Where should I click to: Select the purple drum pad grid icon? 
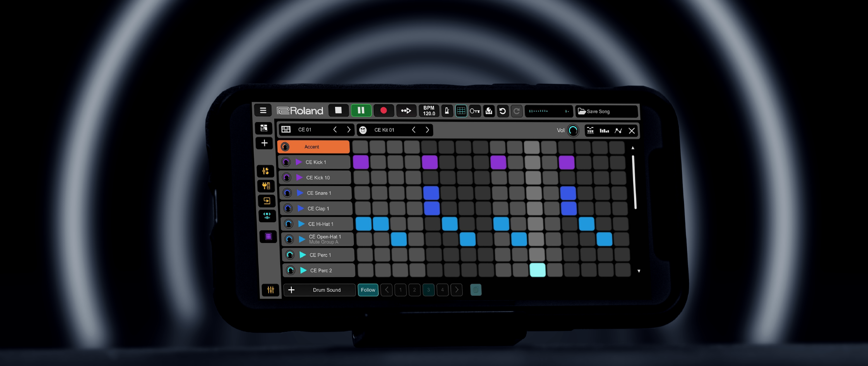pyautogui.click(x=268, y=236)
